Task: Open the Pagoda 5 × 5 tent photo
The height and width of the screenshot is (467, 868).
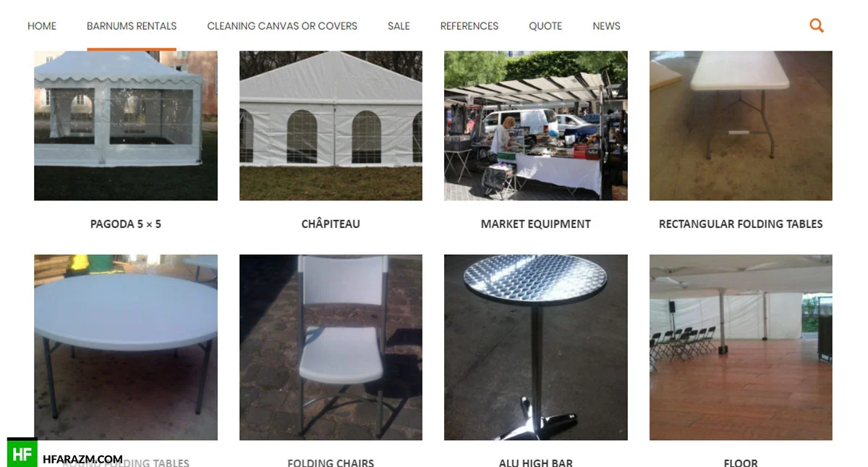Action: pos(126,125)
